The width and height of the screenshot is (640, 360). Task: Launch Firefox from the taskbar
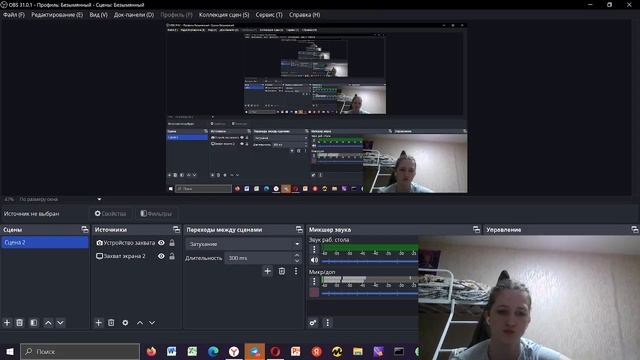[151, 351]
